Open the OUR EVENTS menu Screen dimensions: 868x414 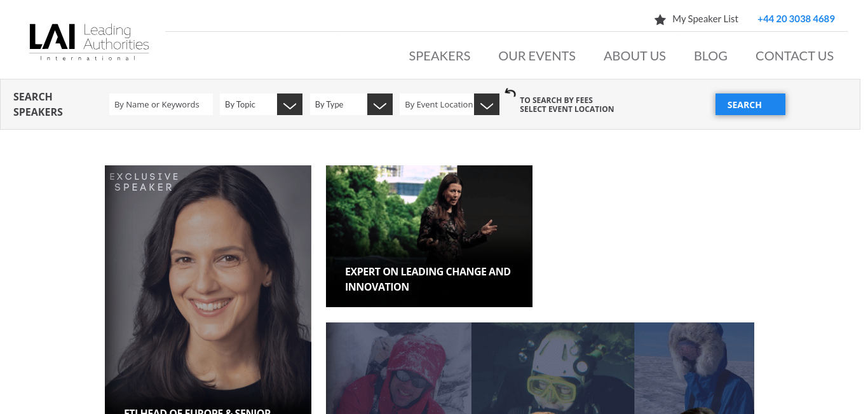coord(537,56)
